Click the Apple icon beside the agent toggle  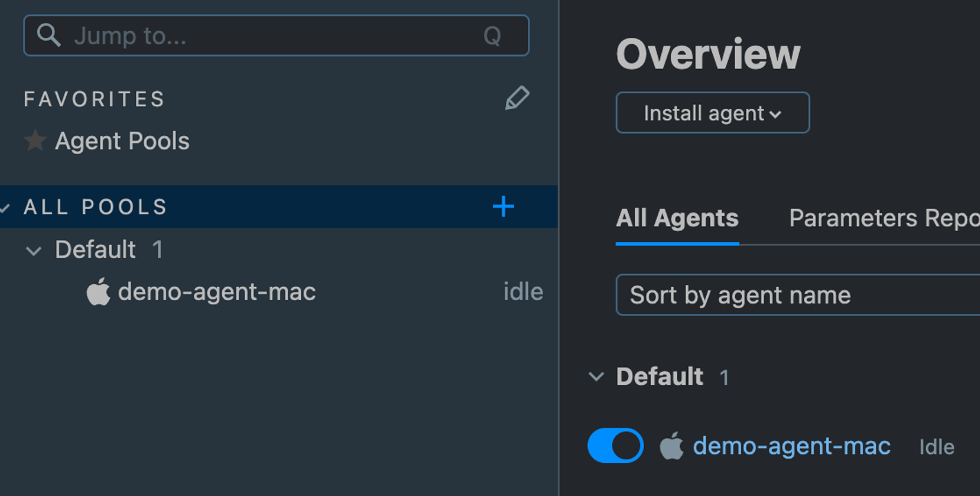pyautogui.click(x=672, y=446)
